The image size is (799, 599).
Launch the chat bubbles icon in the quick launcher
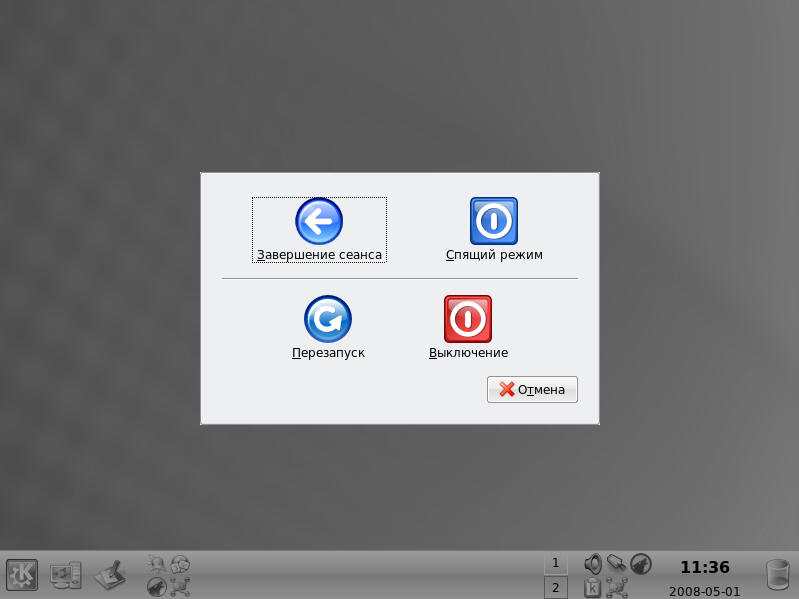[x=180, y=564]
